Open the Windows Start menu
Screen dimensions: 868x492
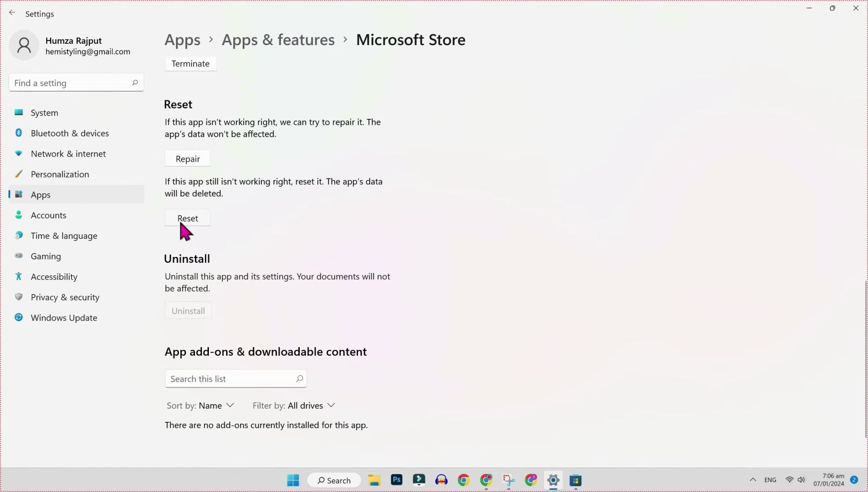293,480
